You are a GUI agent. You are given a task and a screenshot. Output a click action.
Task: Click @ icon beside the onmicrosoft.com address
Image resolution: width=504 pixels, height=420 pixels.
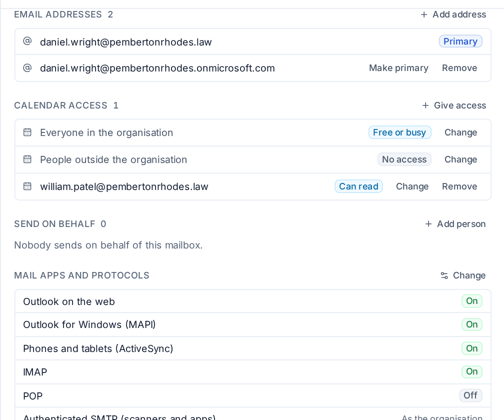(27, 68)
